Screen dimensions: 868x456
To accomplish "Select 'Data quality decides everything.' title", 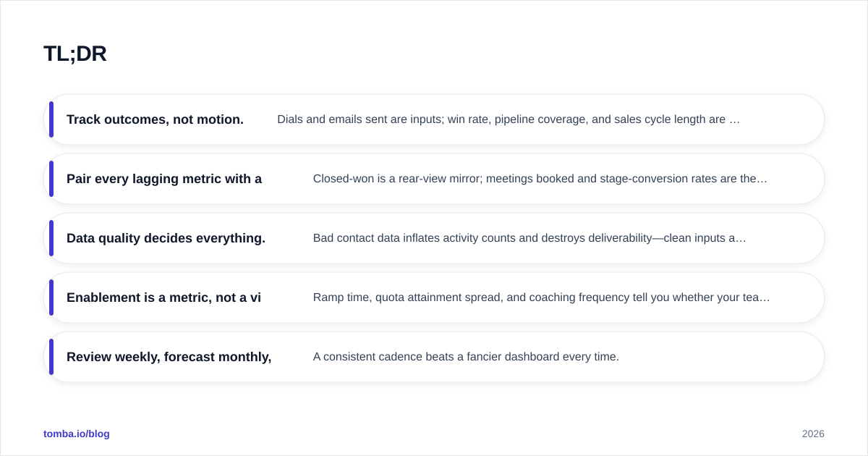I will click(166, 238).
